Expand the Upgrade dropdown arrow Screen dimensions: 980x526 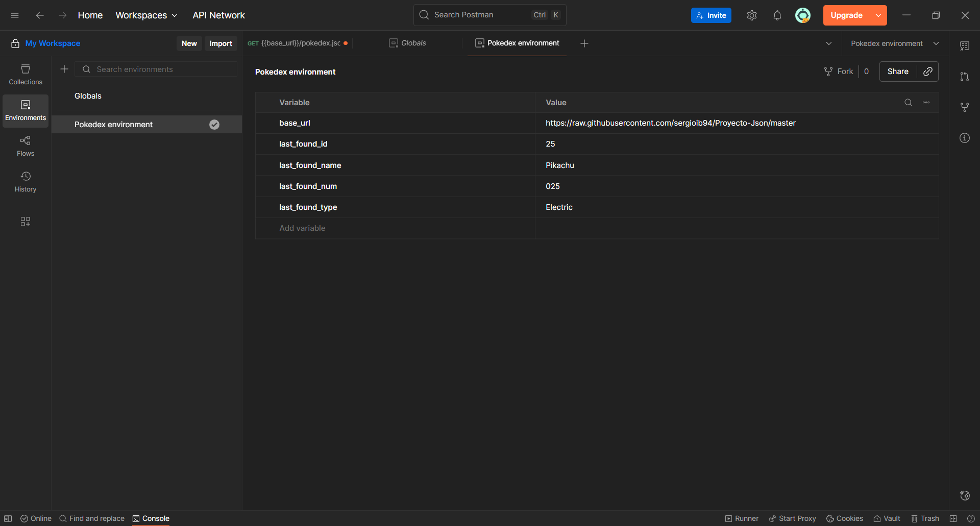pos(878,15)
